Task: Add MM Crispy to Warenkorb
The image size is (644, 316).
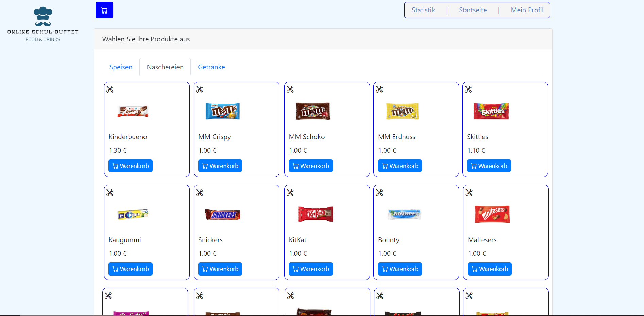Action: point(220,166)
